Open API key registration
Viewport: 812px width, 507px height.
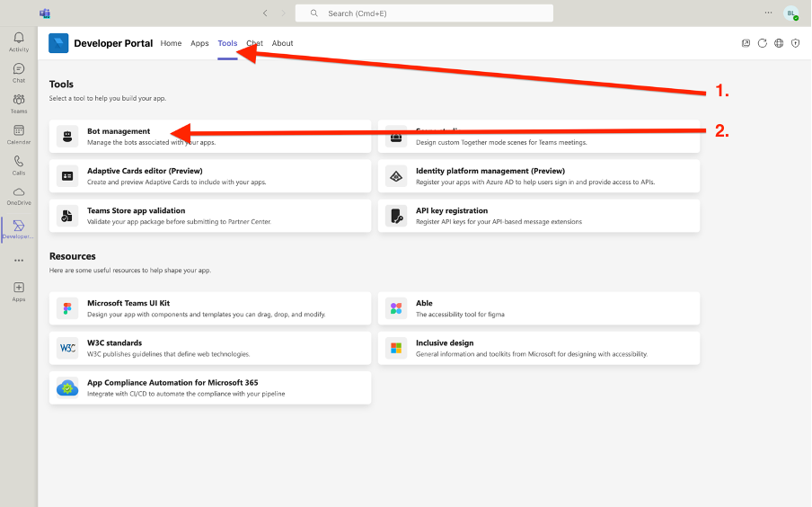pyautogui.click(x=539, y=216)
